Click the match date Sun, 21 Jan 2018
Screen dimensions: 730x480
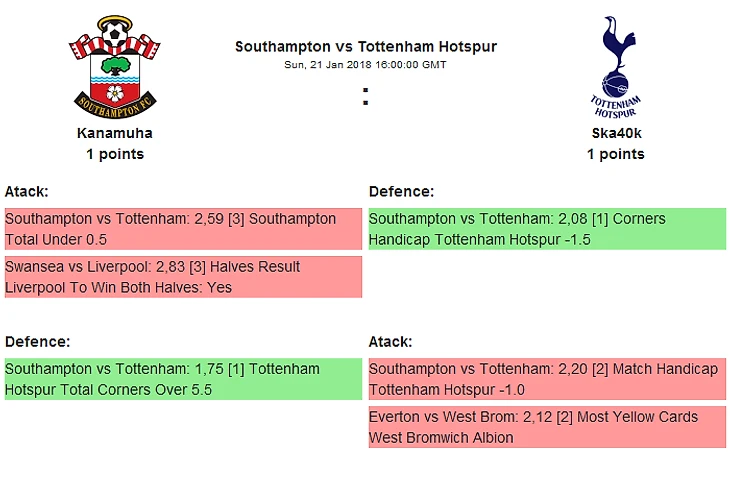365,65
